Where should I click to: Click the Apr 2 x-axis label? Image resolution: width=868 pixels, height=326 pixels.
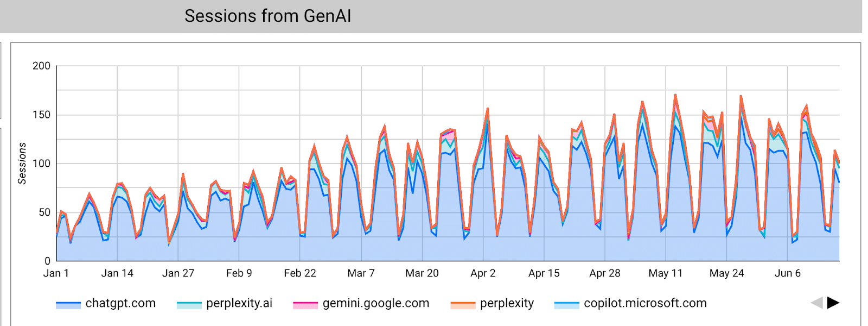pyautogui.click(x=483, y=273)
